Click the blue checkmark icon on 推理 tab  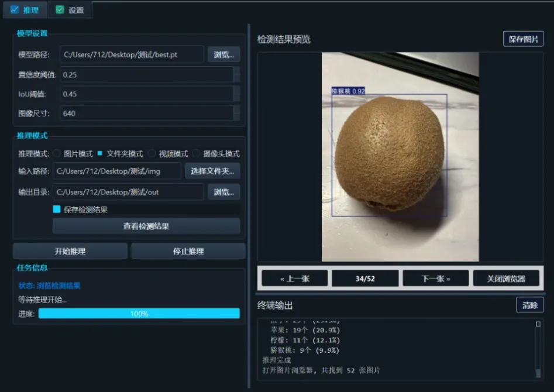tap(15, 10)
